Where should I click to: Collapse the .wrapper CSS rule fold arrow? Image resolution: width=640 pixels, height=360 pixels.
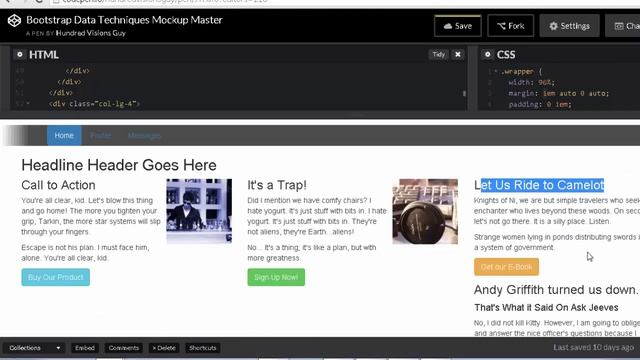496,71
